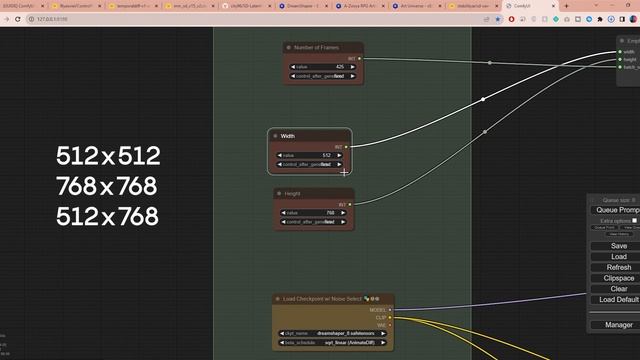
Task: Open the browser profile avatar
Action: pyautogui.click(x=633, y=19)
